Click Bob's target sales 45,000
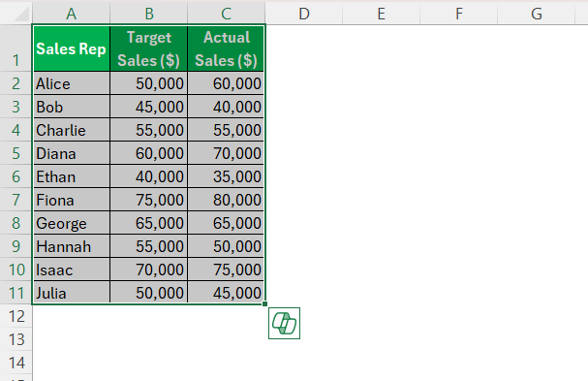Screen dimensions: 588x381 point(149,107)
